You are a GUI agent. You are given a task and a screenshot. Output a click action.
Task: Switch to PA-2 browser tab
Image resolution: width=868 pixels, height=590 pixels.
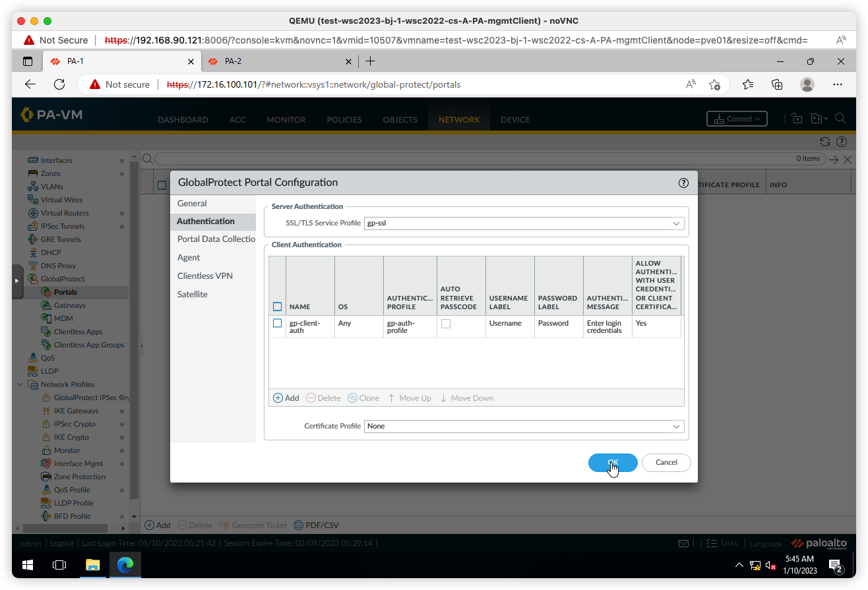(279, 61)
